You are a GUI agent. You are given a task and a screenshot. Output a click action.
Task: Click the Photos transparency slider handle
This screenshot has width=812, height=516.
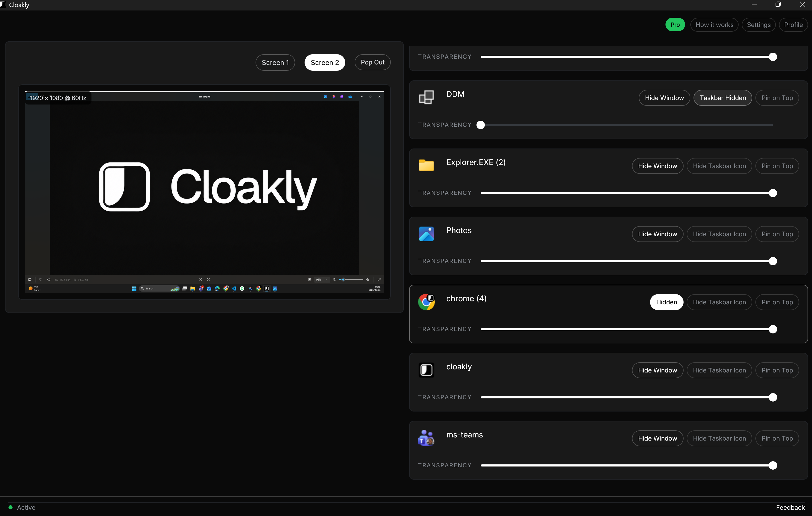pos(773,261)
